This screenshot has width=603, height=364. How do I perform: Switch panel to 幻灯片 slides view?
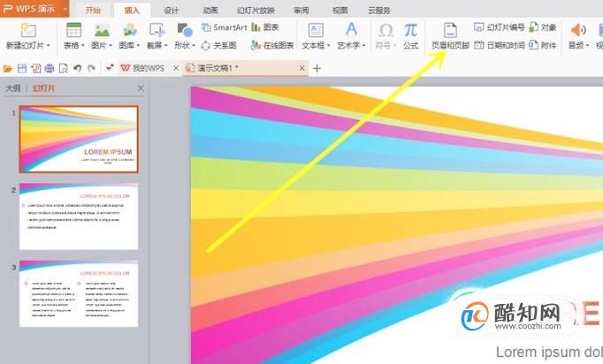click(43, 88)
